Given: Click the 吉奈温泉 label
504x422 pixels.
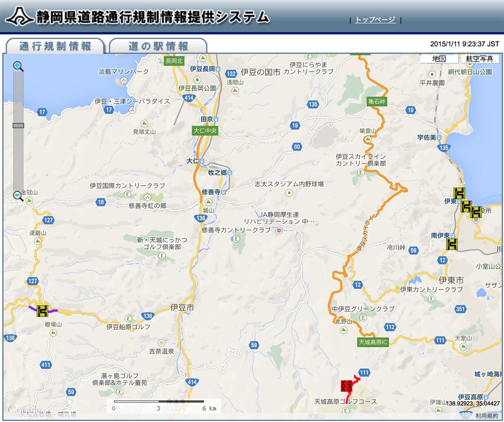Looking at the screenshot, I should pos(161,351).
